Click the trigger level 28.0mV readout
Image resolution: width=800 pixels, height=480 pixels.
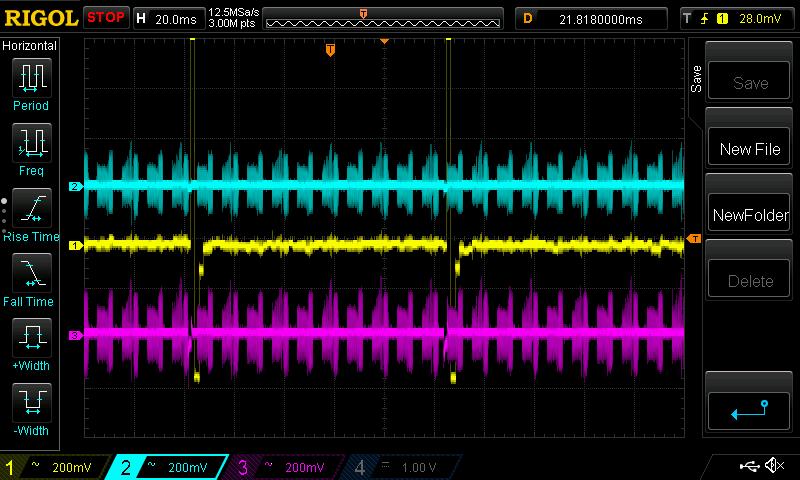tap(760, 19)
